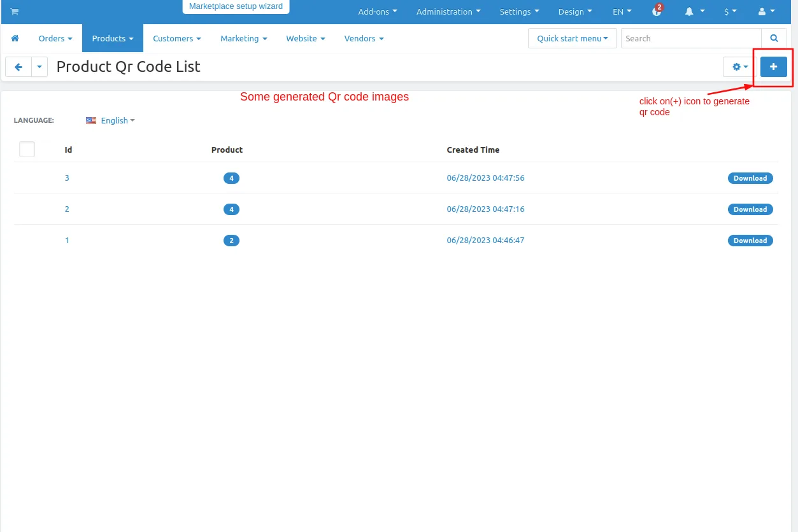Open the Settings menu
The width and height of the screenshot is (798, 532).
(x=519, y=11)
